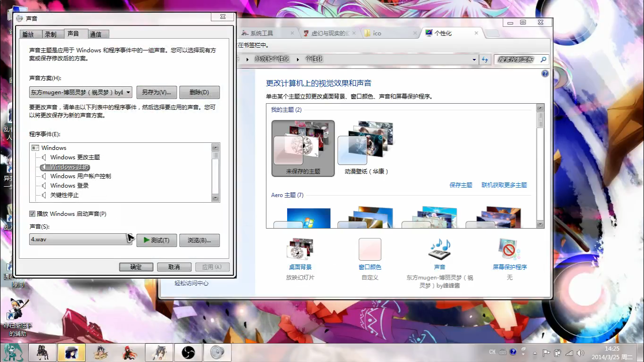This screenshot has width=644, height=362.
Task: Open the speaker Sound taskbar button
Action: [x=217, y=353]
